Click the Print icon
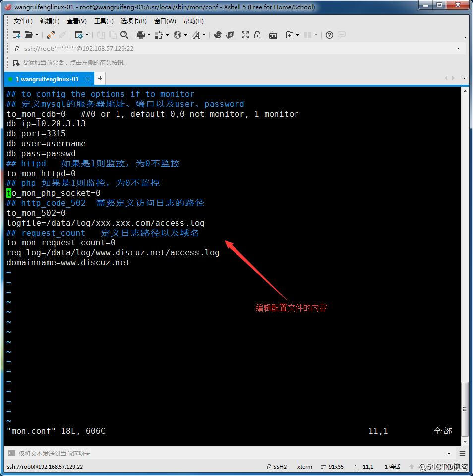 [x=141, y=35]
